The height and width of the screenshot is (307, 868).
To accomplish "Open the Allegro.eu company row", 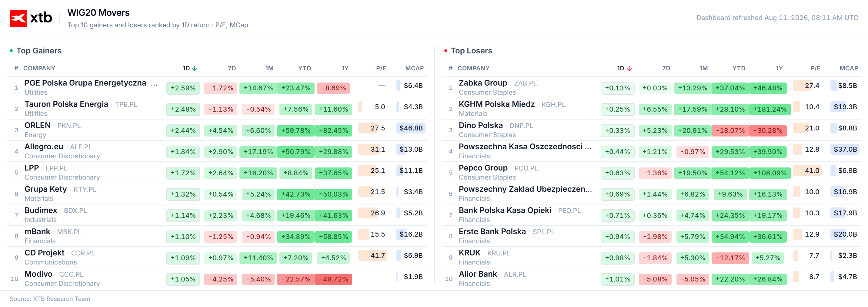I will point(217,151).
